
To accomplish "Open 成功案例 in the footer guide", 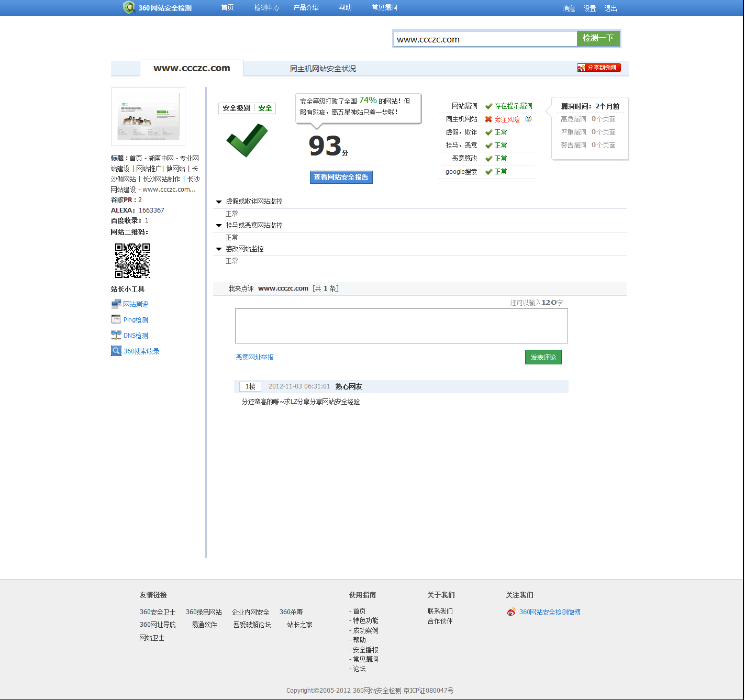I will (x=365, y=630).
